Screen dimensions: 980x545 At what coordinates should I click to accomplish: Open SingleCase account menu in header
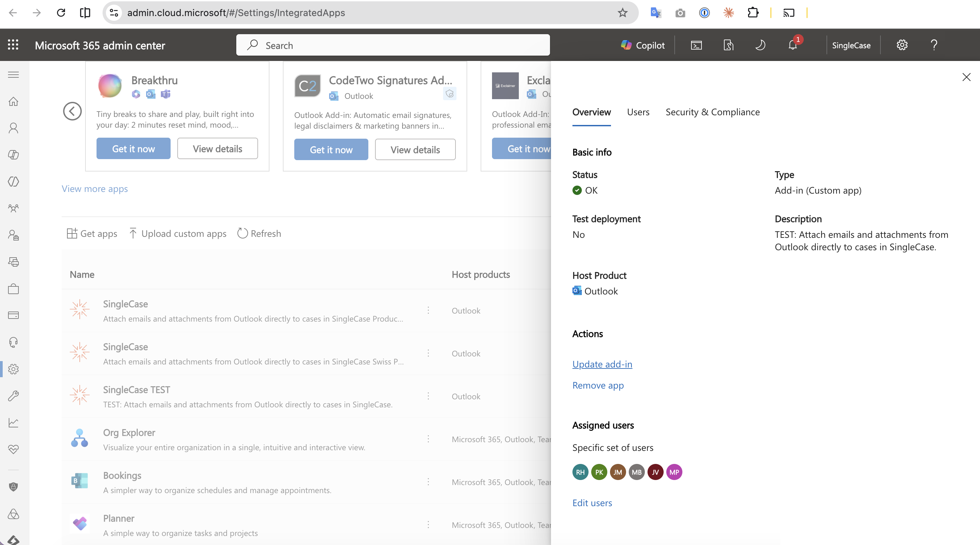click(x=851, y=45)
